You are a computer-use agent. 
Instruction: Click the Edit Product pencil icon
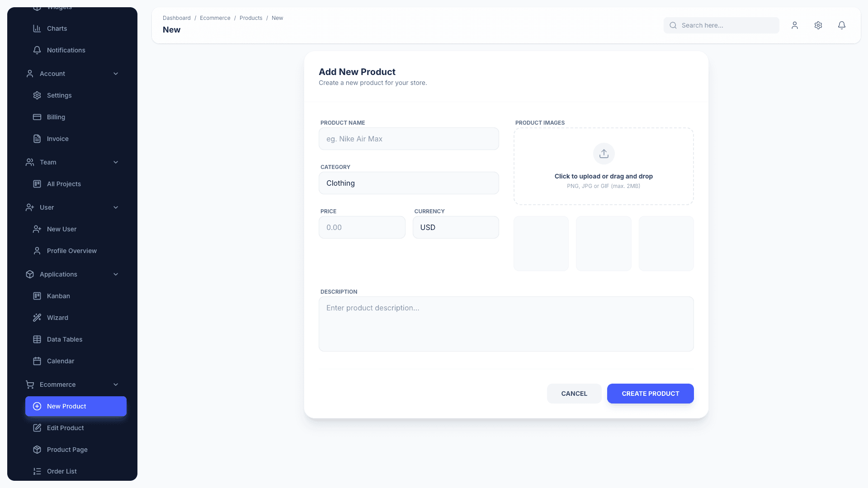click(x=37, y=427)
